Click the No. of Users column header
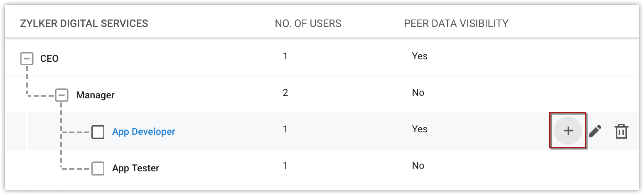Screen dimensions: 644x195 coord(308,24)
